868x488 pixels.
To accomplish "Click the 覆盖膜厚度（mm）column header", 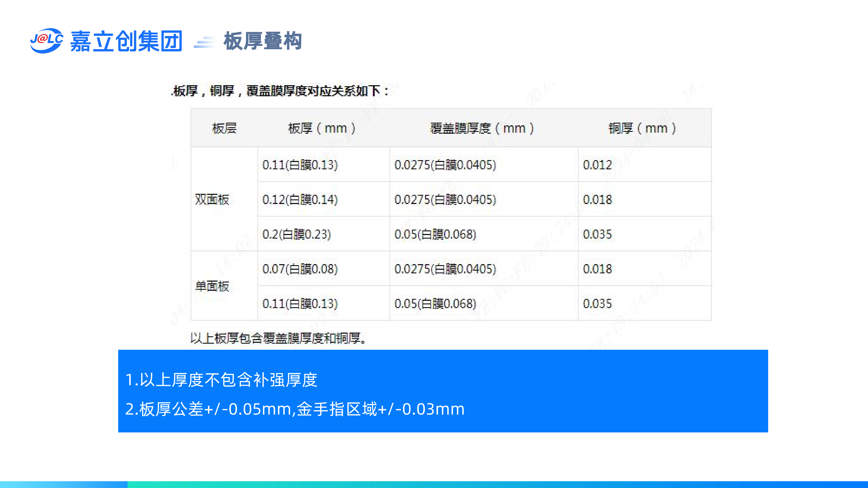I will coord(482,128).
